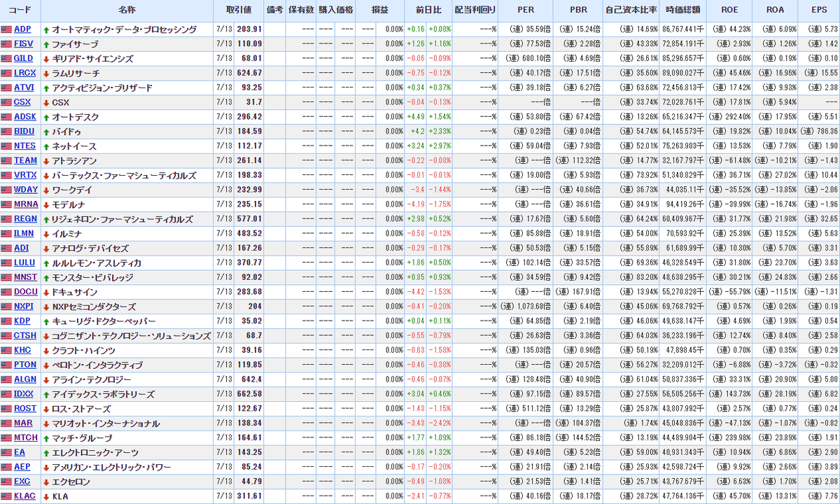840x504 pixels.
Task: Click the name コグニザント・テクノロジー・ソリューションズ
Action: (x=132, y=336)
